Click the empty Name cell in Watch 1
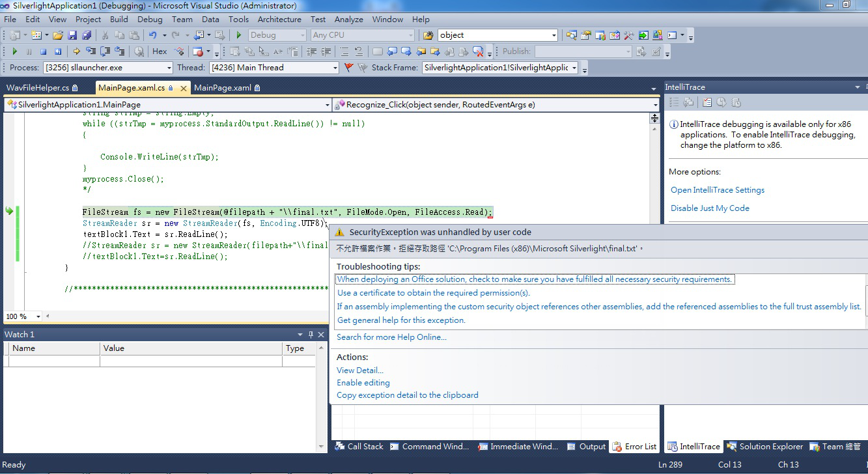The width and height of the screenshot is (868, 474). click(x=53, y=361)
